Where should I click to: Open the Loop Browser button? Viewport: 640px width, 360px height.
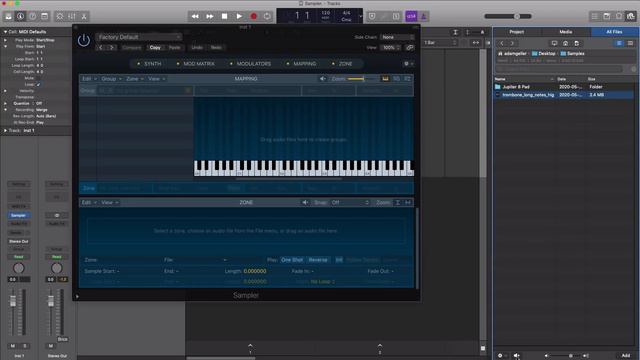pyautogui.click(x=619, y=16)
